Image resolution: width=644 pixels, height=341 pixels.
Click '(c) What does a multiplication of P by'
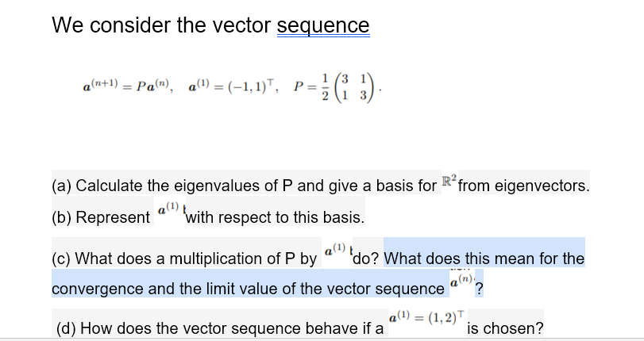[x=184, y=259]
